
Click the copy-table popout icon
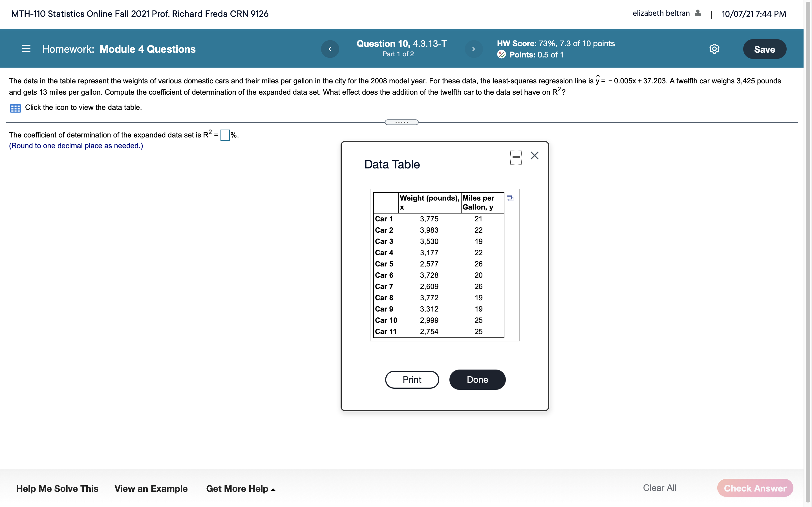point(510,199)
